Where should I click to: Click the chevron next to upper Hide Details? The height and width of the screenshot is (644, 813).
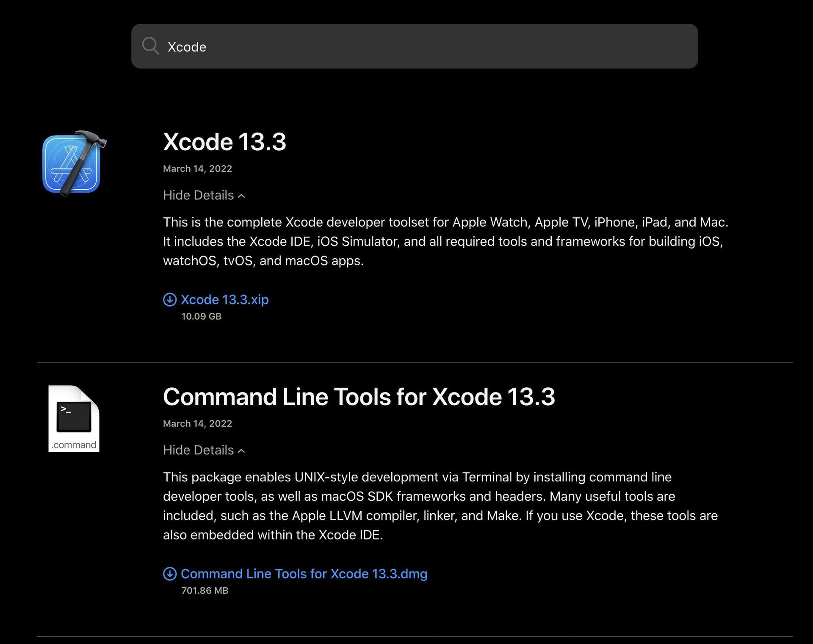coord(241,196)
